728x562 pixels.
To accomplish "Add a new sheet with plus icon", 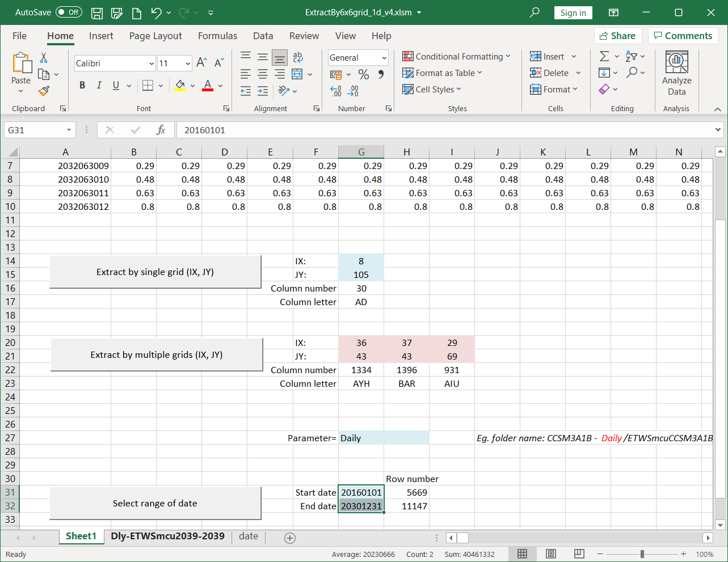I will point(290,538).
